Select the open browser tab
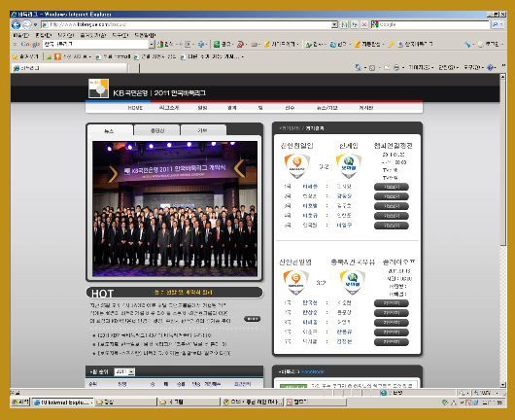Viewport: 515px width, 420px height. [x=70, y=68]
